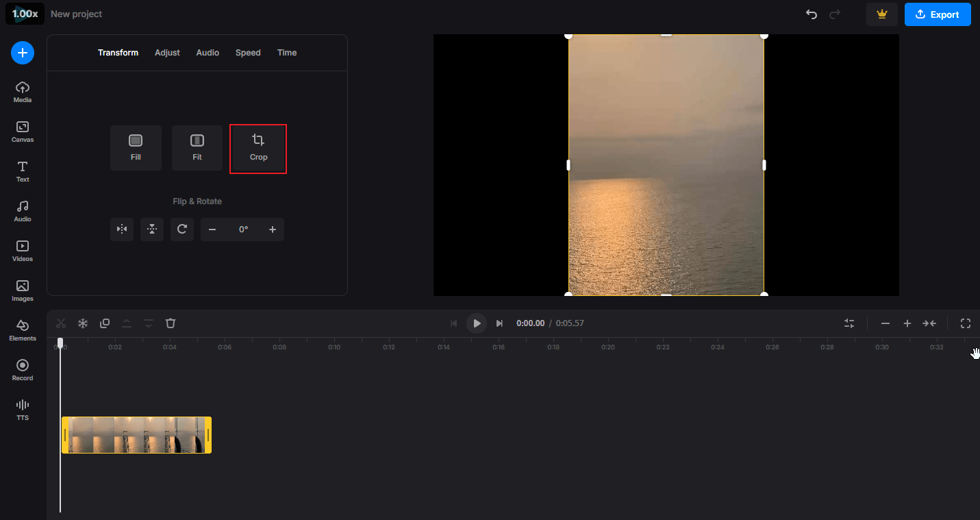This screenshot has height=520, width=980.
Task: Open the Canvas settings in sidebar
Action: pos(23,132)
